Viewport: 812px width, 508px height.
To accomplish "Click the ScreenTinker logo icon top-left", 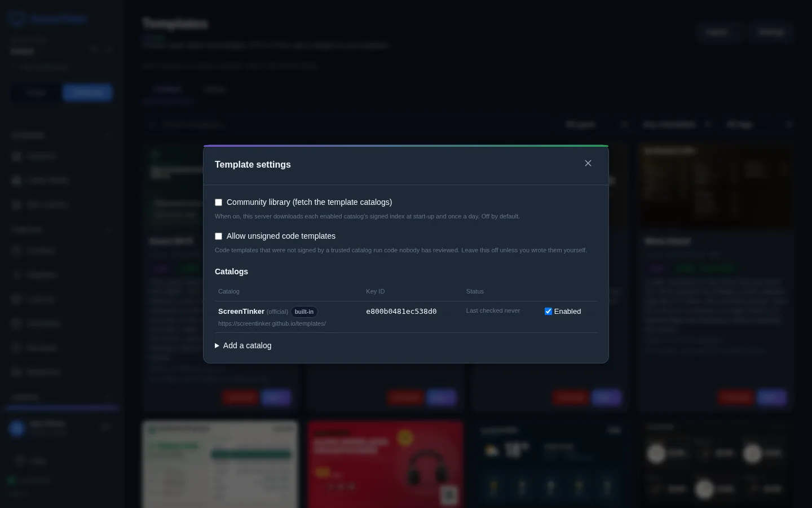I will [x=17, y=18].
